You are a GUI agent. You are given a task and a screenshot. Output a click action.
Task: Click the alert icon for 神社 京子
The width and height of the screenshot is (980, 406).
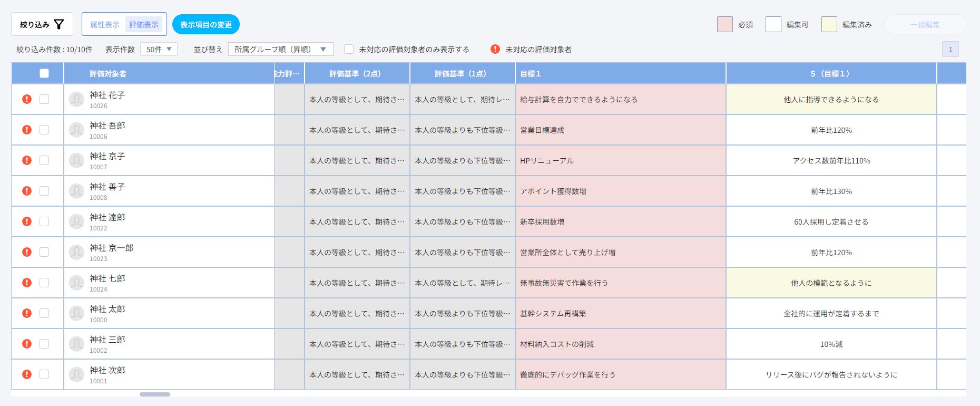27,160
